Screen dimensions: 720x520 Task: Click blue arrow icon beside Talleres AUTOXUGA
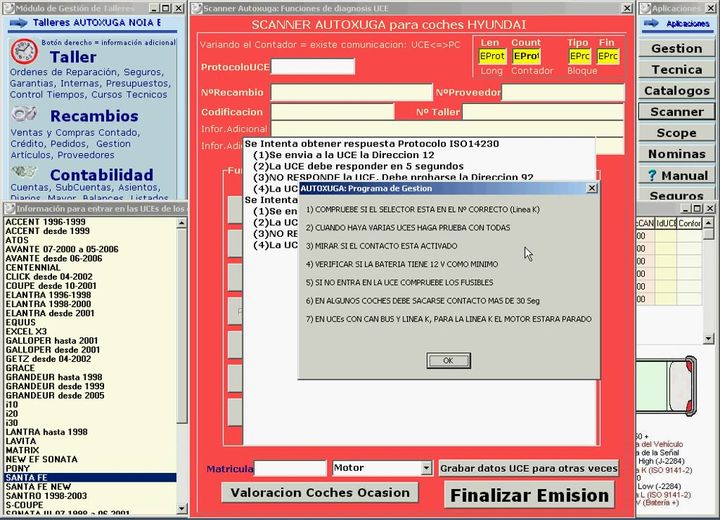point(18,23)
